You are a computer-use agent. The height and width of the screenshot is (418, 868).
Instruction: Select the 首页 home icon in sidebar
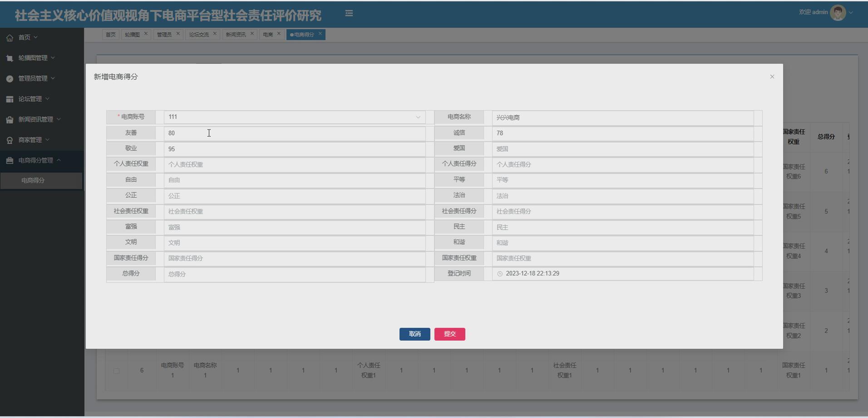[10, 37]
